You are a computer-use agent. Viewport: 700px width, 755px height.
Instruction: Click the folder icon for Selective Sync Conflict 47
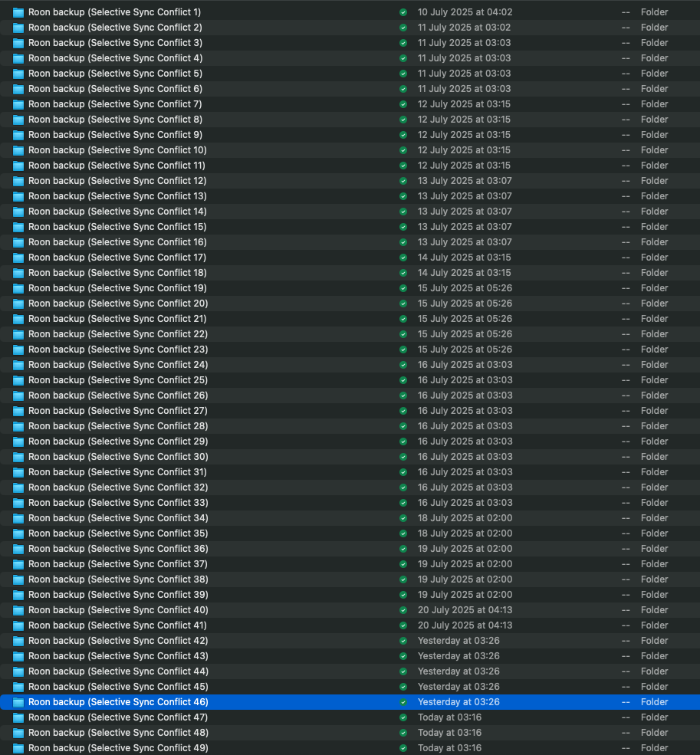tap(18, 717)
